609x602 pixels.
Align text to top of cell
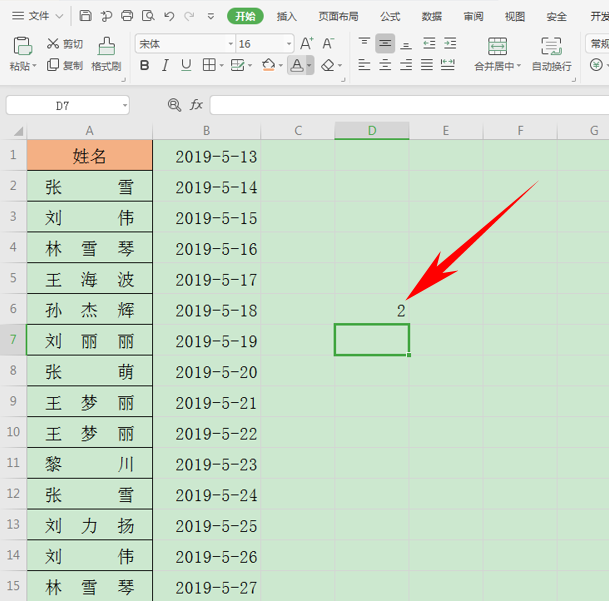tap(364, 43)
